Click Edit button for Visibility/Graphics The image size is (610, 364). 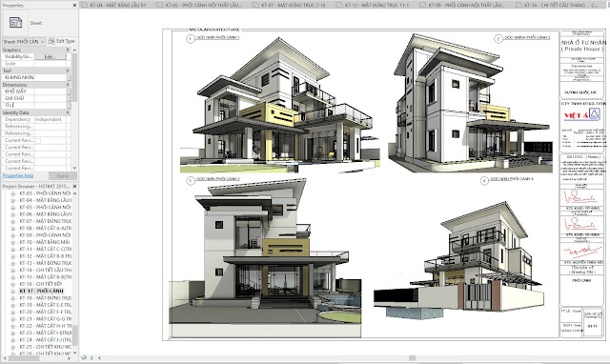(x=50, y=57)
